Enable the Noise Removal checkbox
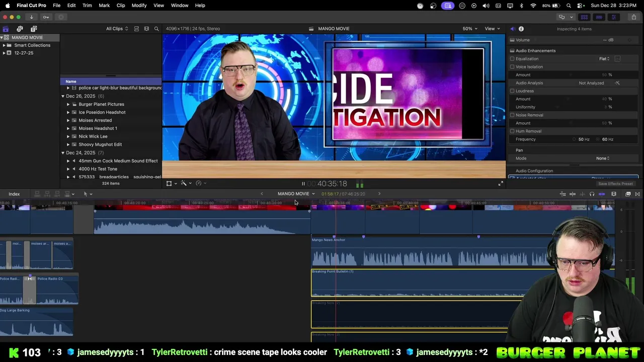The height and width of the screenshot is (362, 644). [512, 115]
